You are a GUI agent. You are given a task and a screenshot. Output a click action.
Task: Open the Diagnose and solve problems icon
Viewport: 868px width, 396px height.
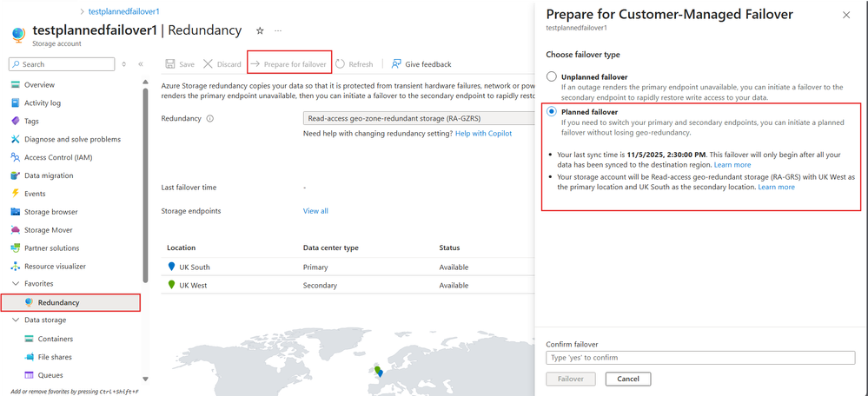(16, 139)
